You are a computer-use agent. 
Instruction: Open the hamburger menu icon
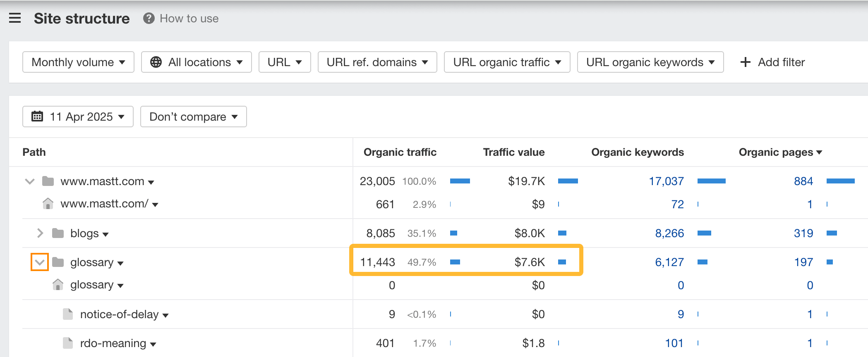(x=15, y=18)
